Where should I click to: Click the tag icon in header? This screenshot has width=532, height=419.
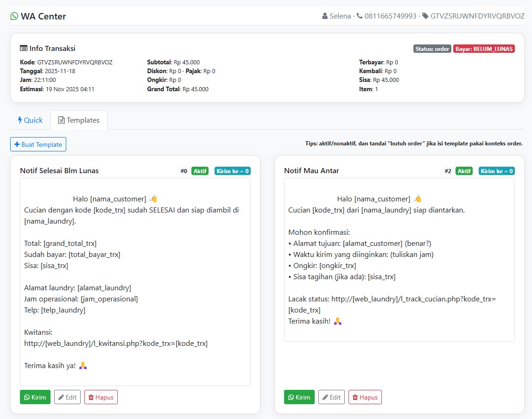tap(425, 16)
